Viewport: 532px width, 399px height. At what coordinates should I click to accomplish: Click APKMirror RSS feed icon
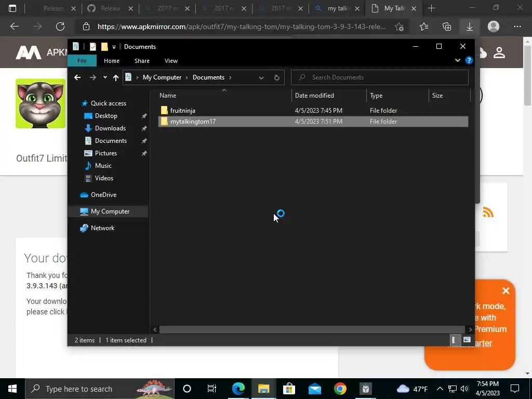coord(488,212)
